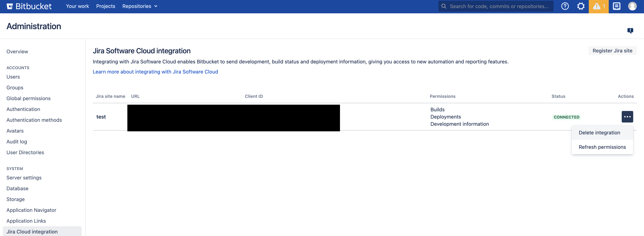
Task: Click the Bitbucket logo icon
Action: tap(10, 6)
